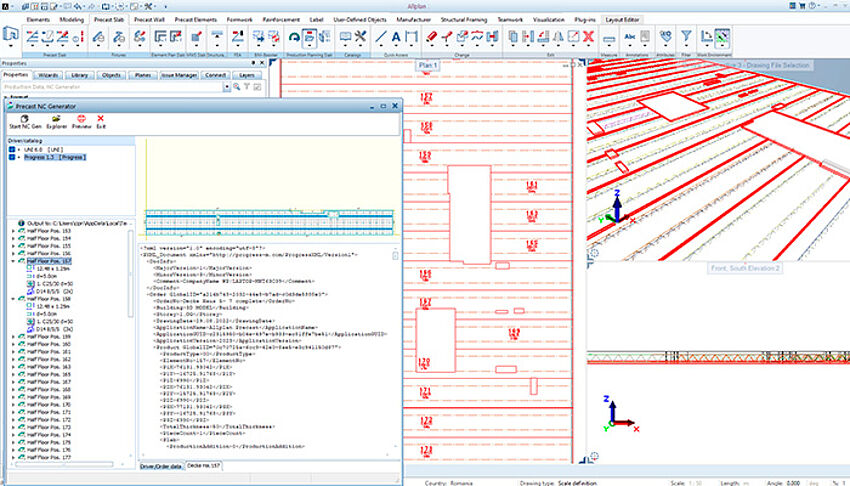Collapse Half Floor Pos. 157 tree node
This screenshot has height=486, width=850.
coord(13,260)
